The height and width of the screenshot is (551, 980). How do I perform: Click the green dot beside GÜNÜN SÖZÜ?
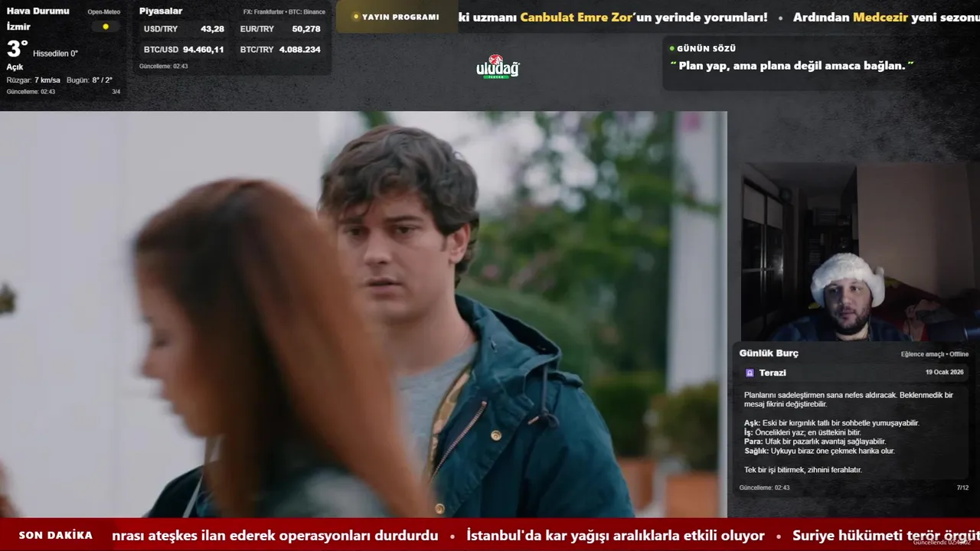[x=672, y=48]
